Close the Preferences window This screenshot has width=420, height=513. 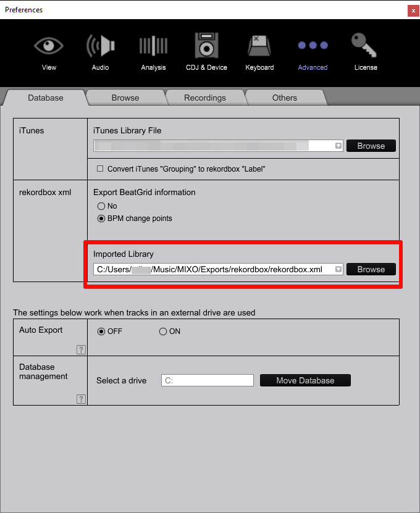click(x=413, y=10)
